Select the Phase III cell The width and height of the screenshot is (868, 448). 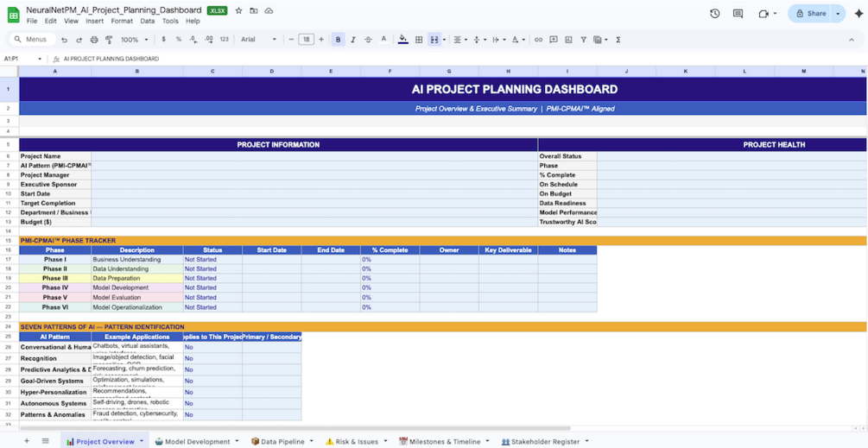tap(54, 278)
